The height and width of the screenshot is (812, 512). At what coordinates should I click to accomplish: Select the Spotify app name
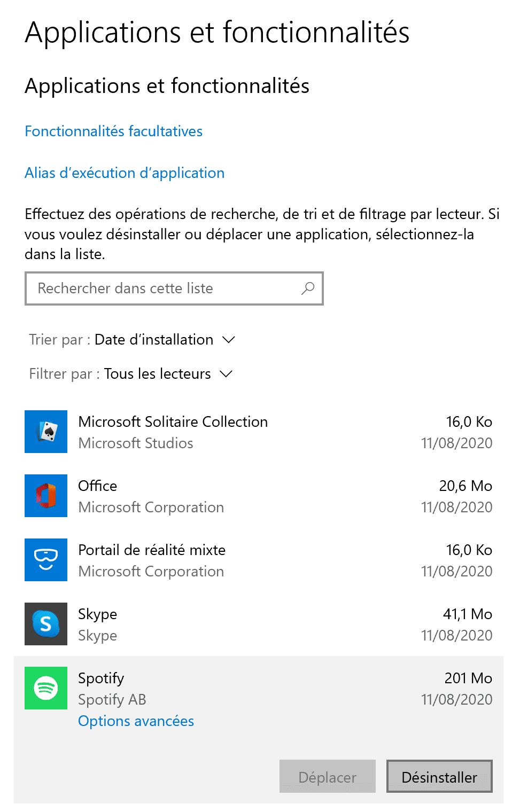101,678
